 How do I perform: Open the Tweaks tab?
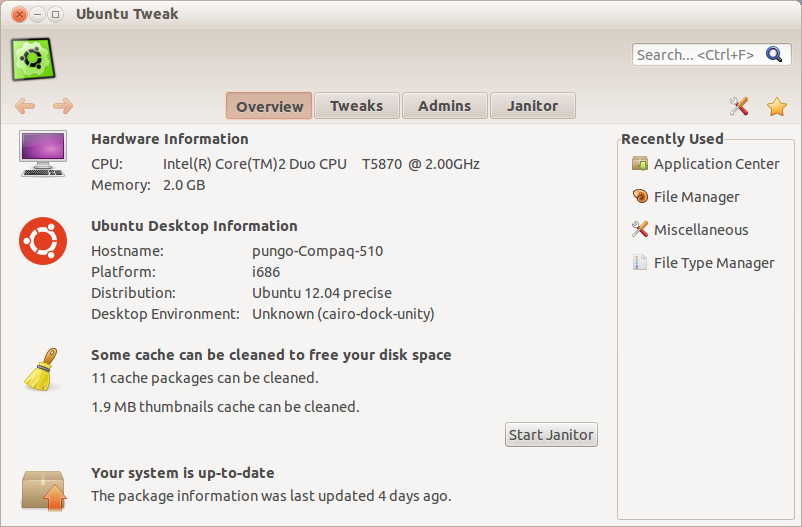pos(356,106)
